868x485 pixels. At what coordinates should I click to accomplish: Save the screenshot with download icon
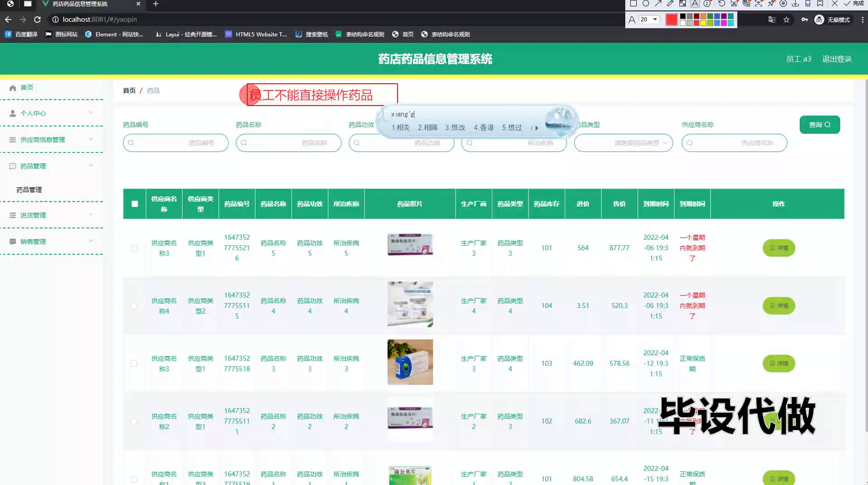pyautogui.click(x=795, y=4)
